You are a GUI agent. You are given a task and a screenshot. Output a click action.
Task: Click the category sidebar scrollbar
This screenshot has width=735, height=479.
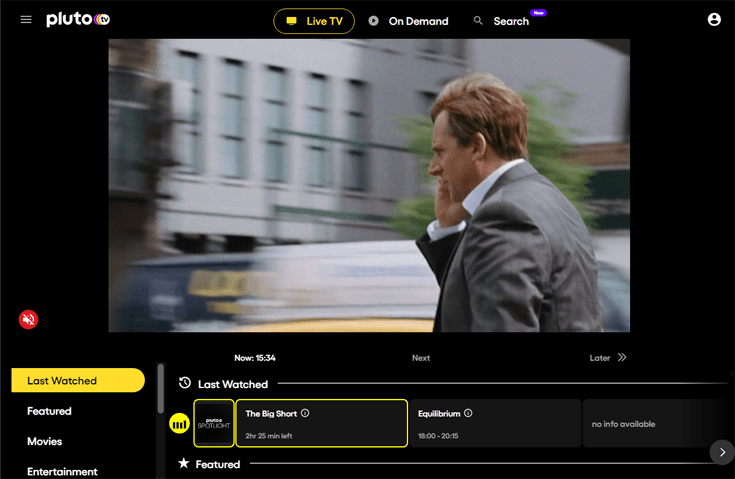(x=161, y=389)
